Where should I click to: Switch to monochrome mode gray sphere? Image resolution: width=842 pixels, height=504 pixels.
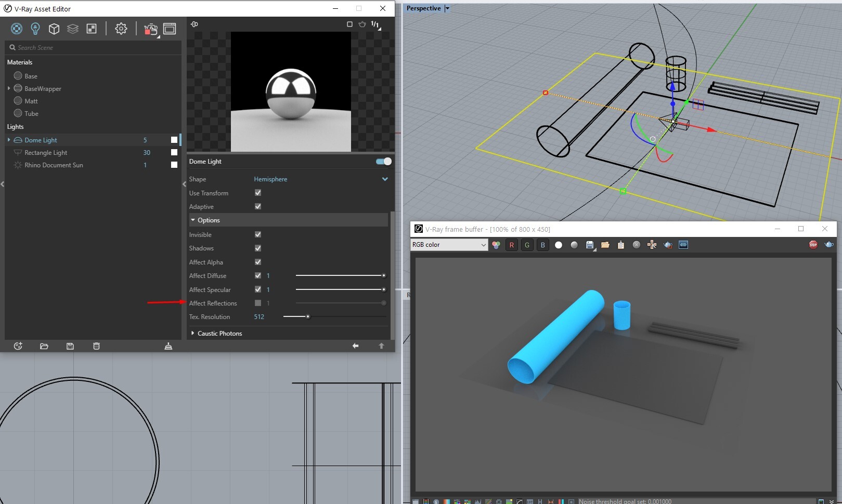(574, 245)
